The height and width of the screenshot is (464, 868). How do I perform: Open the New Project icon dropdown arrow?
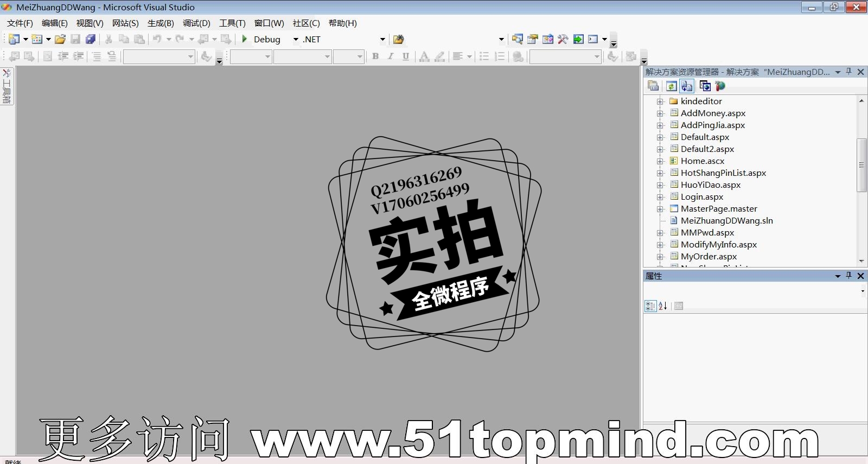pos(25,39)
